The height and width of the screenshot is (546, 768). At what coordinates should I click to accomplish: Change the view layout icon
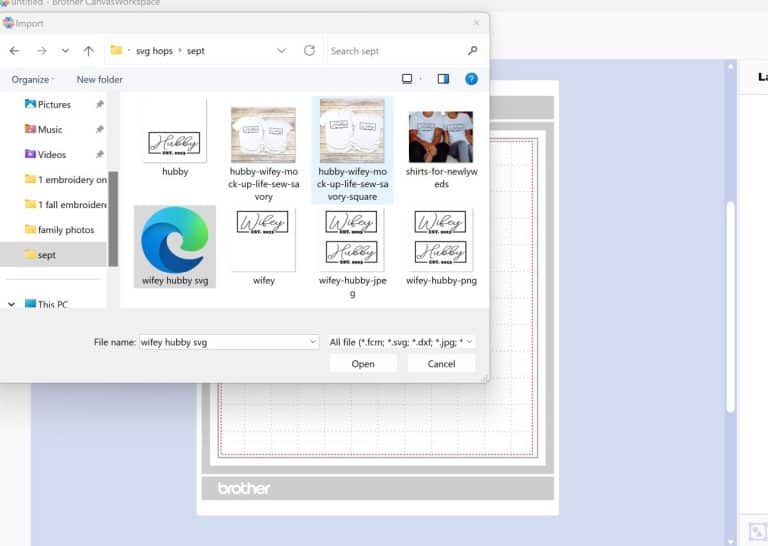click(x=407, y=79)
